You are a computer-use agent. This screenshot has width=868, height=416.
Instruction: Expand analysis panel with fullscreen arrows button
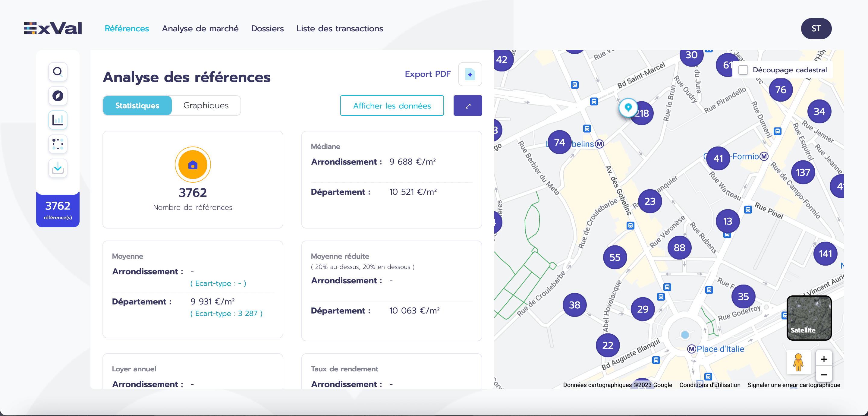[467, 106]
